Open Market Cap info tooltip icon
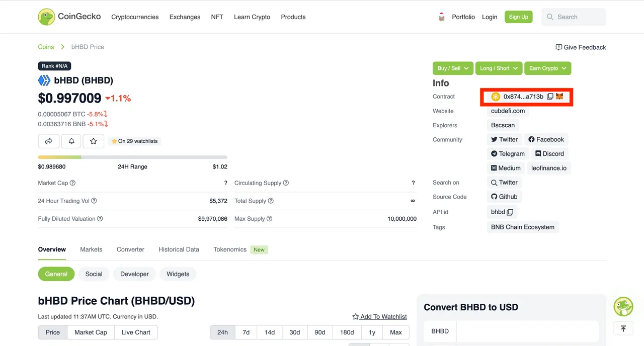This screenshot has height=346, width=644. 72,183
